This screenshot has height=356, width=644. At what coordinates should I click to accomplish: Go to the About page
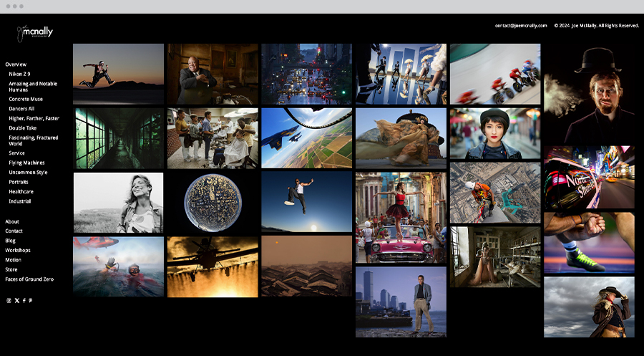pos(12,221)
